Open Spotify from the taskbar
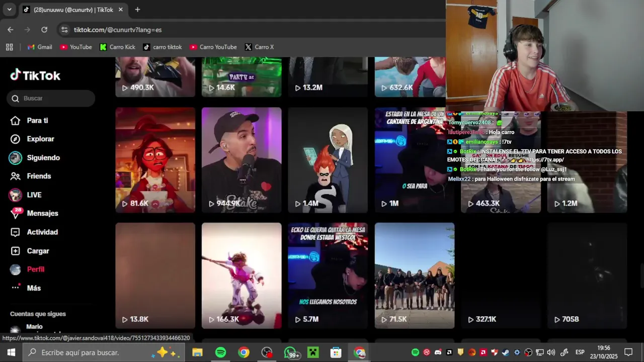The width and height of the screenshot is (644, 362). (x=220, y=352)
